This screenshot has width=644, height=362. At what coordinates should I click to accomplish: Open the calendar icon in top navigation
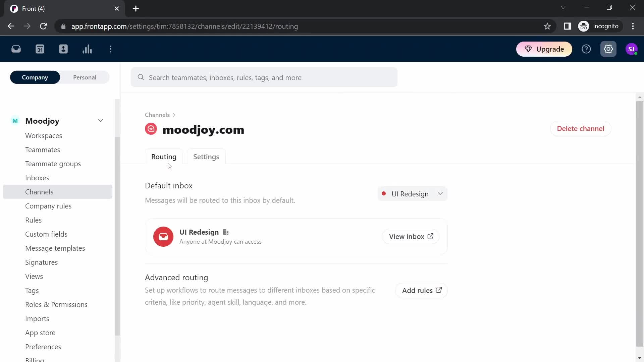click(x=40, y=49)
